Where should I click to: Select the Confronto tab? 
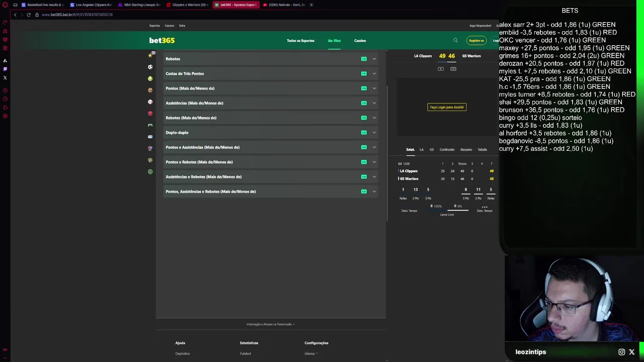[x=447, y=149]
